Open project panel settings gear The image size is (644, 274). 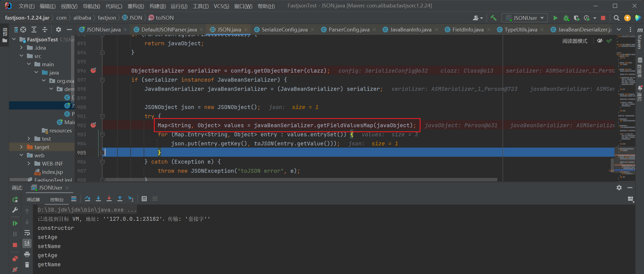pyautogui.click(x=58, y=30)
